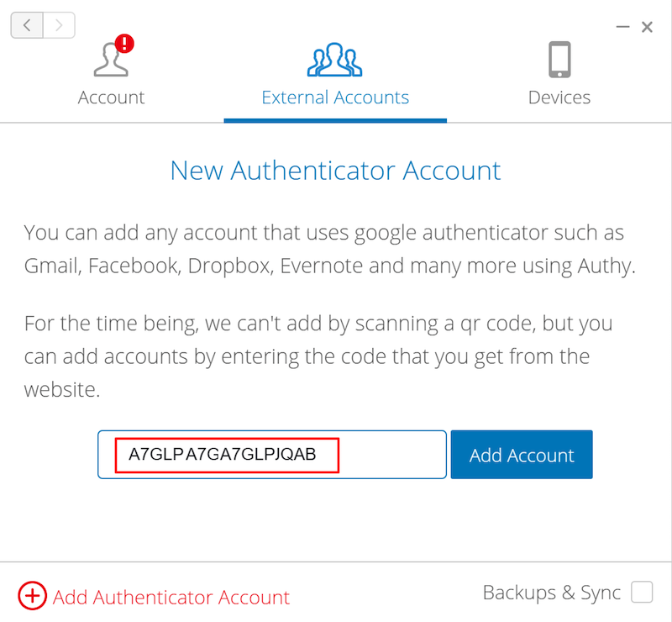
Task: Click the red alert badge on Account
Action: click(124, 44)
